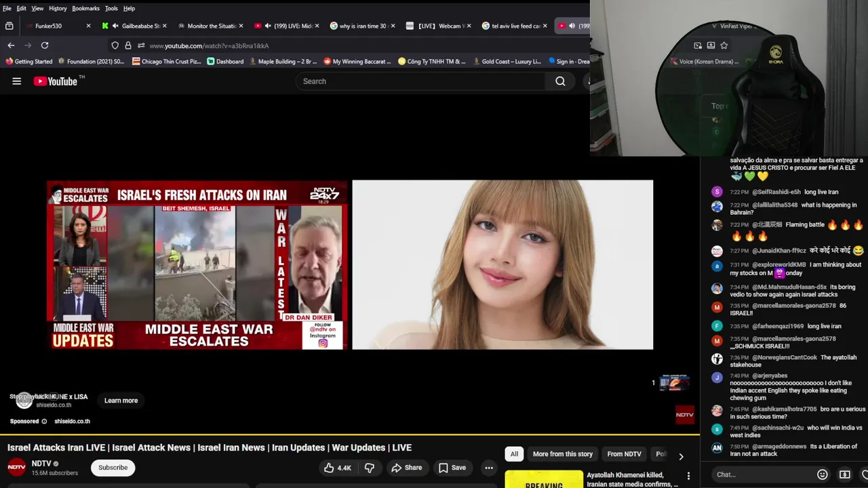Screen dimensions: 868x488
Task: Open the tracking protection shield icon
Action: [x=115, y=45]
